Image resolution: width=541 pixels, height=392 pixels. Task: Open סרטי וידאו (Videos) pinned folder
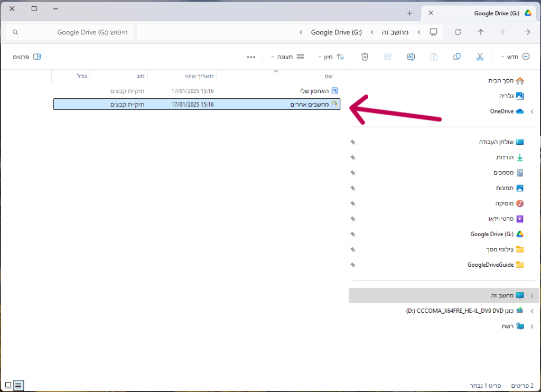click(x=506, y=219)
